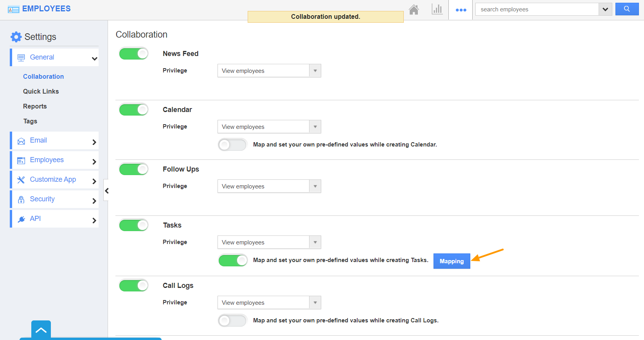Click the blue search magnifier button
The height and width of the screenshot is (340, 644).
pos(627,9)
